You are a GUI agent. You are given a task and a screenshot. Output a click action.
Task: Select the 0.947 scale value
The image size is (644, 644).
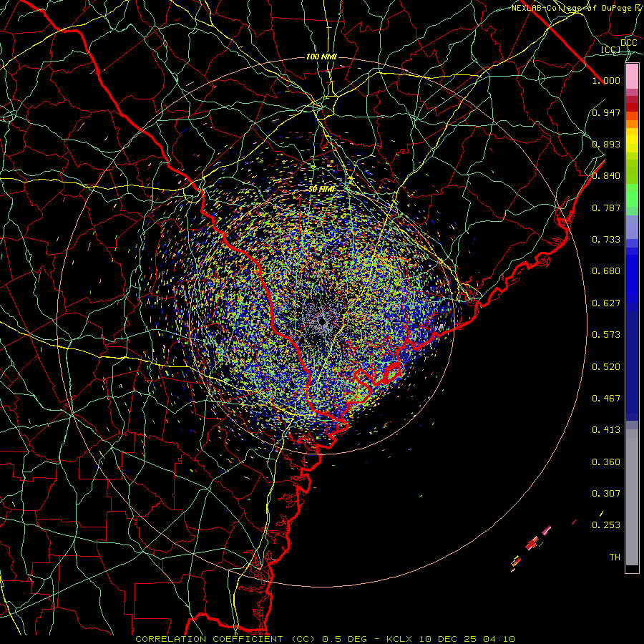click(606, 112)
